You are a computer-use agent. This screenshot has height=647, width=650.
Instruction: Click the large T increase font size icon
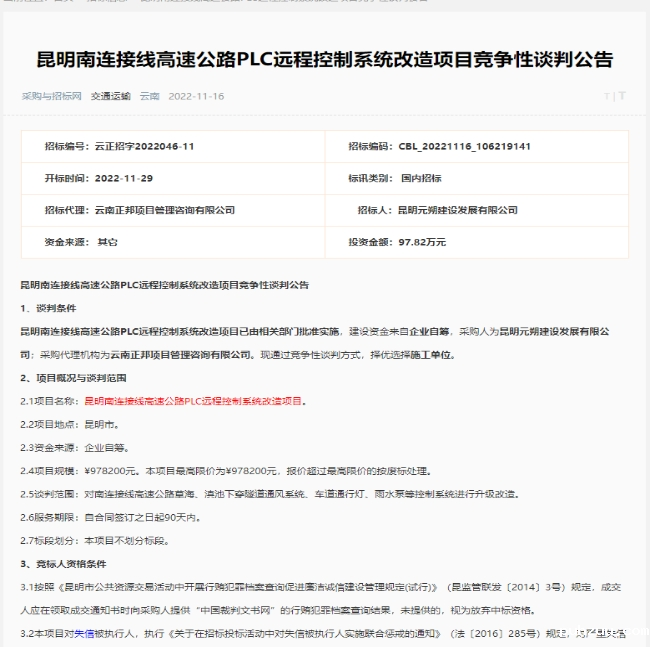[622, 97]
